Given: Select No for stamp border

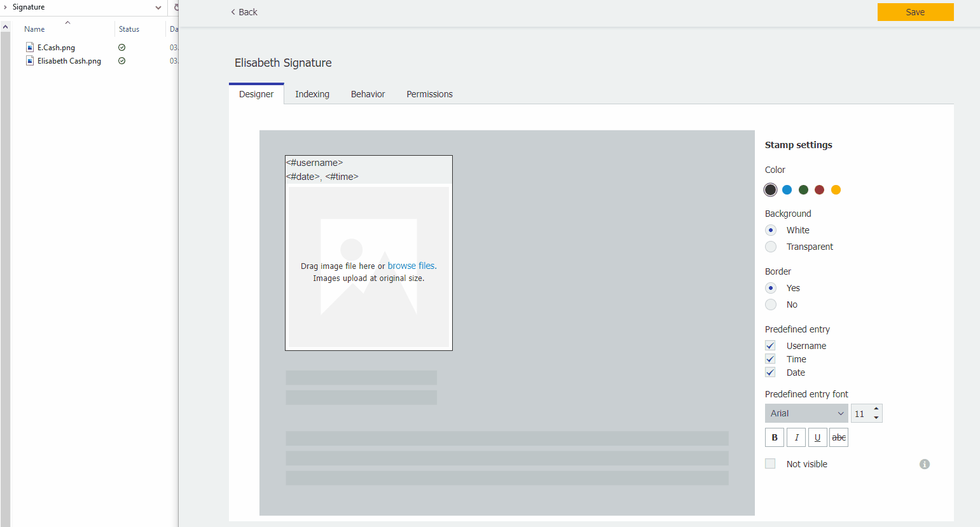Looking at the screenshot, I should click(771, 305).
